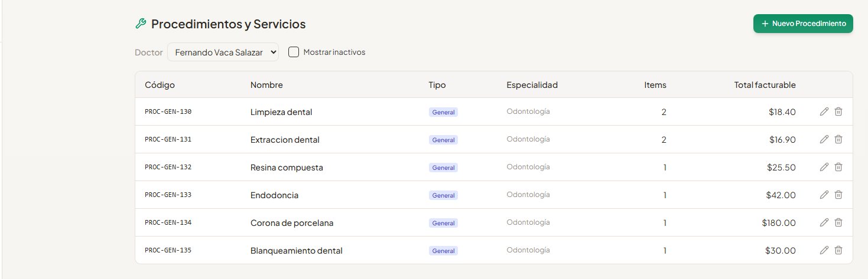The width and height of the screenshot is (868, 279).
Task: Edit the Resina compuesta procedure
Action: coord(824,167)
